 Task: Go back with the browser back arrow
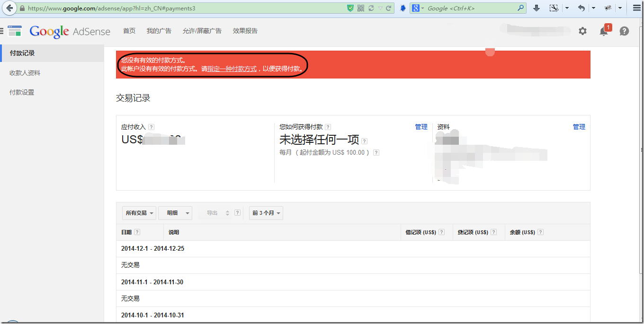(x=9, y=8)
